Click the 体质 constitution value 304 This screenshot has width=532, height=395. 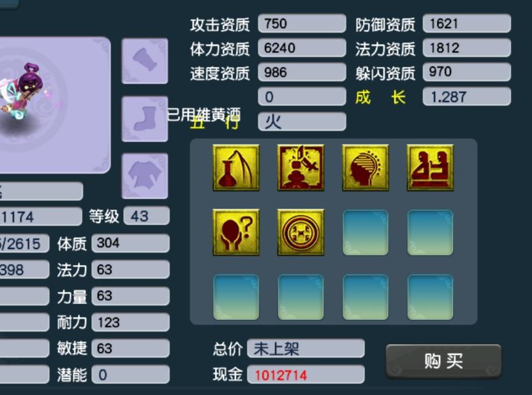[x=131, y=243]
